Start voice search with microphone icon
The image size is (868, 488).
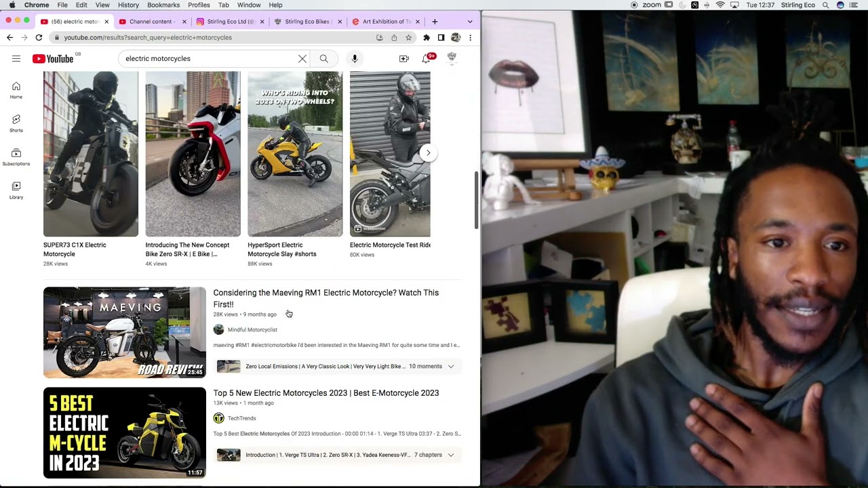point(354,59)
